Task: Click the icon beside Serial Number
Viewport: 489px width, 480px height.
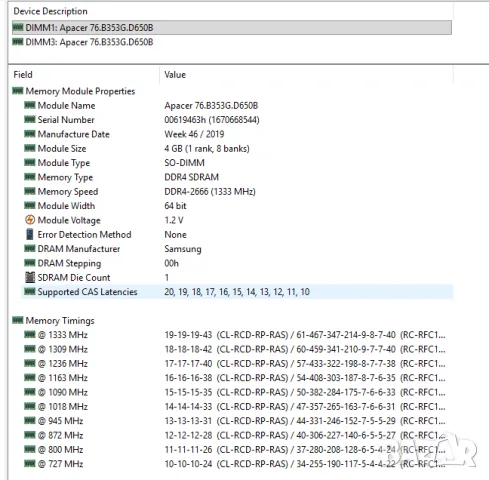Action: (x=30, y=119)
